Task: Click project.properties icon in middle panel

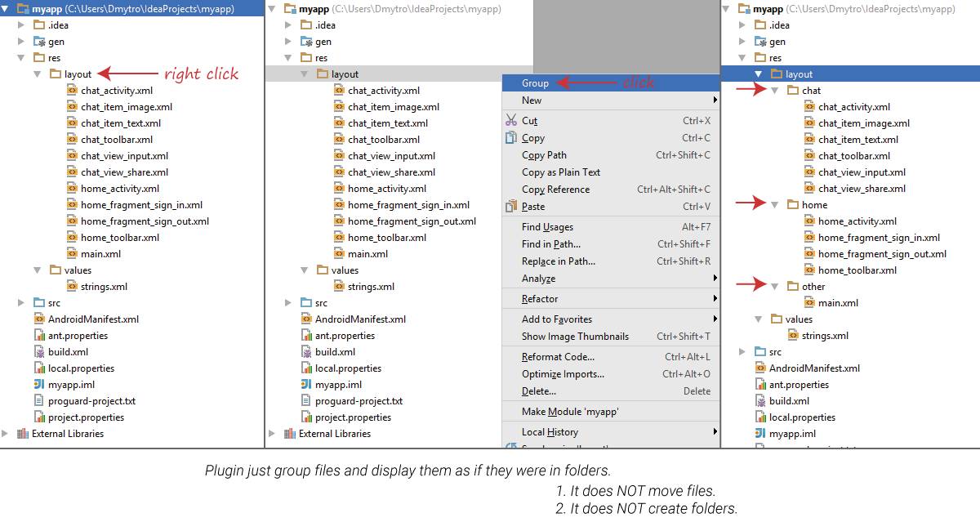Action: point(307,417)
